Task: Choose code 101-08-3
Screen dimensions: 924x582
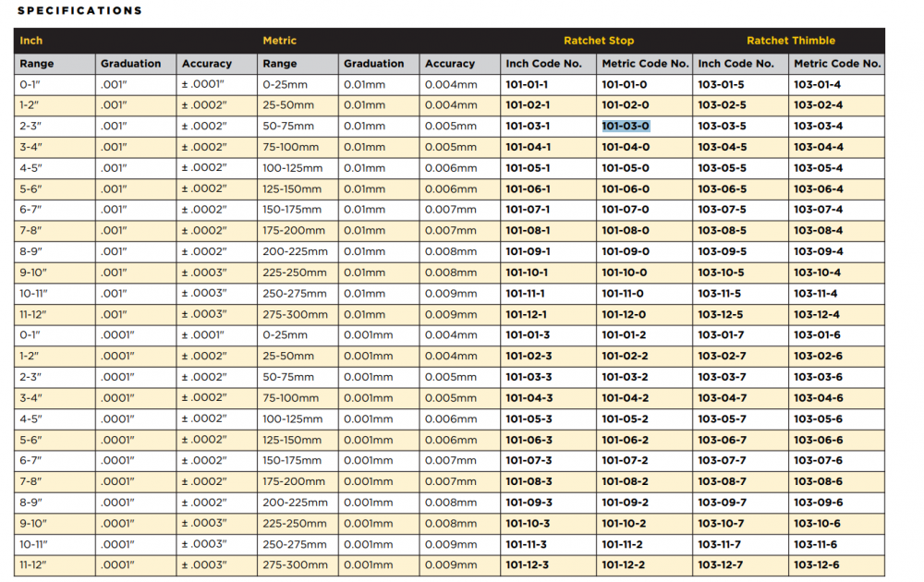Action: pos(529,481)
